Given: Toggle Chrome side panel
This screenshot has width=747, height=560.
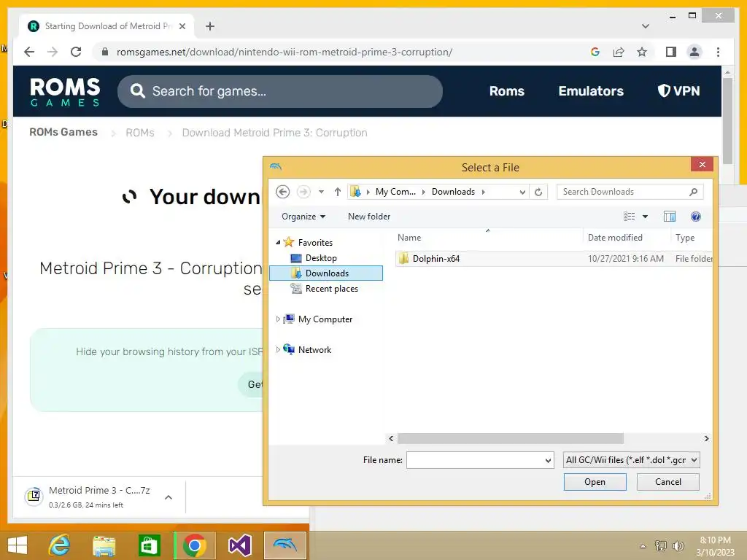Looking at the screenshot, I should click(x=671, y=52).
